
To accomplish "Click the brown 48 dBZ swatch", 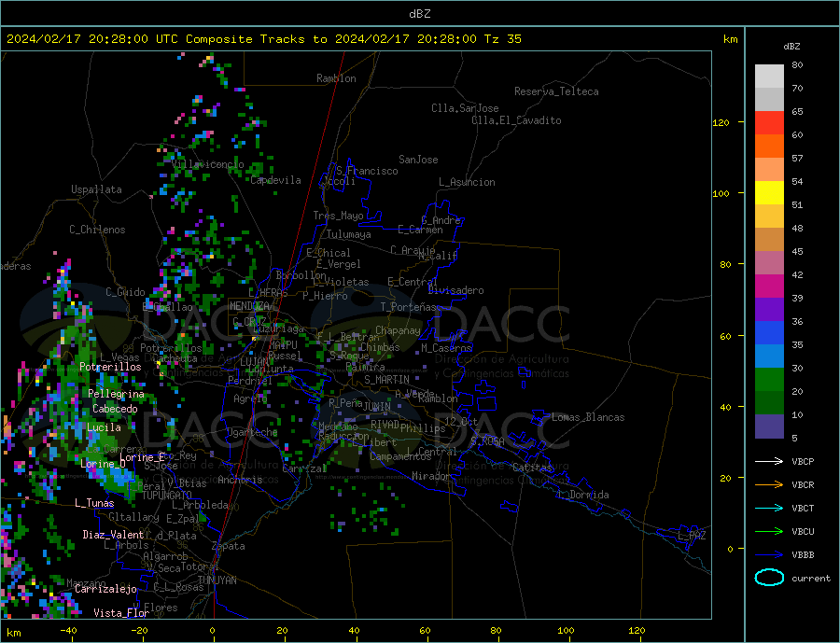I will [769, 240].
